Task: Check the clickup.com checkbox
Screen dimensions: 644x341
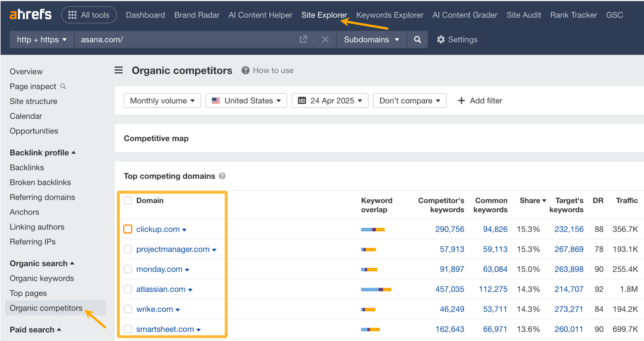Action: (x=128, y=229)
